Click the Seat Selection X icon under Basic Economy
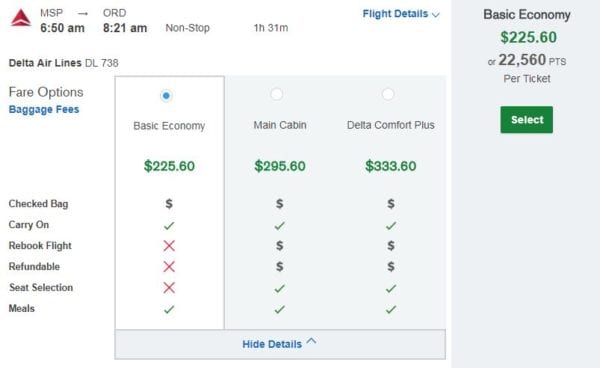This screenshot has width=600, height=368. [169, 288]
